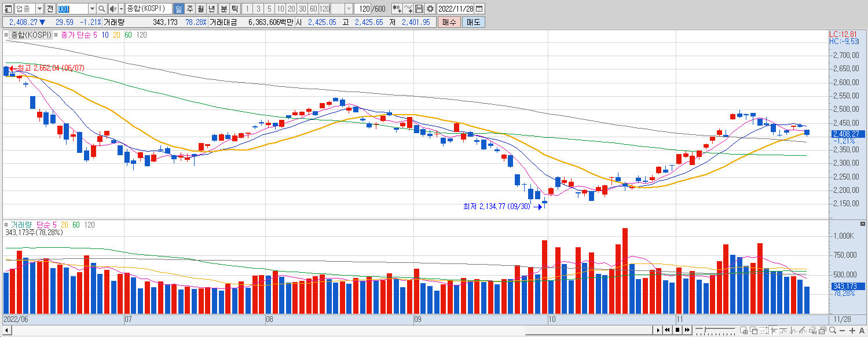Toggle the left panel icon beside 업종
868x337 pixels.
tap(8, 9)
